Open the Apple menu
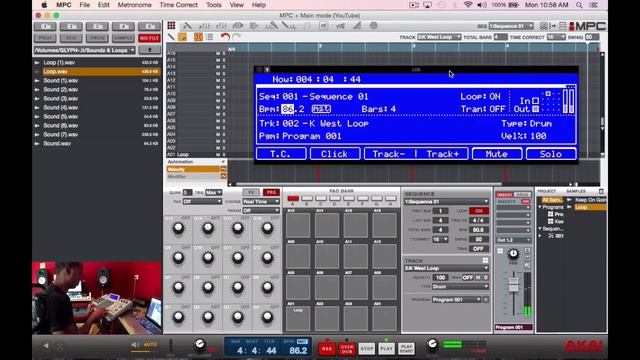The image size is (640, 360). click(44, 5)
